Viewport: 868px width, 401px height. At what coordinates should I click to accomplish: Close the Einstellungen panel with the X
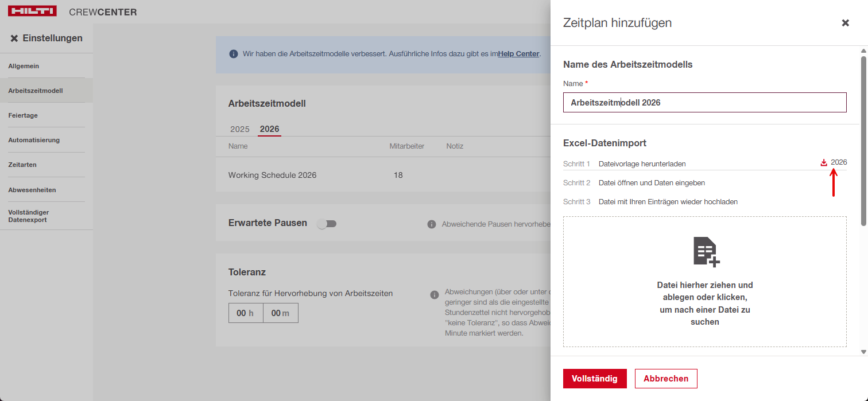tap(14, 38)
